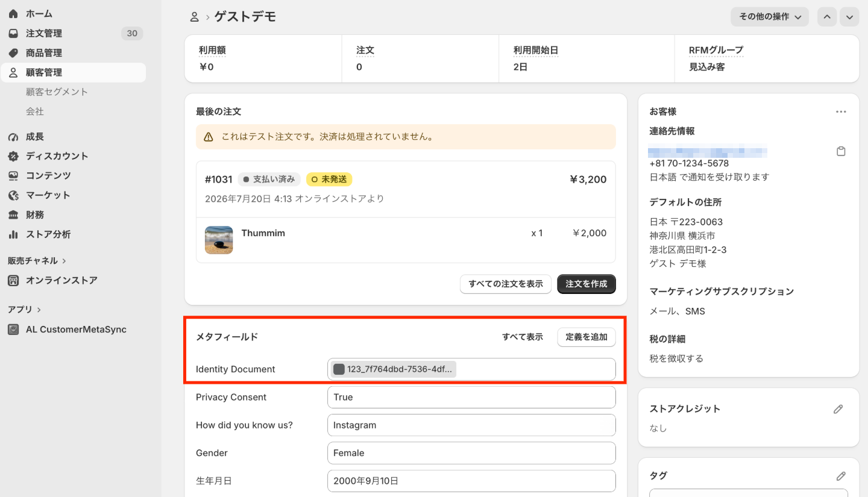Click the order total ¥3,200
The width and height of the screenshot is (868, 497).
(588, 179)
